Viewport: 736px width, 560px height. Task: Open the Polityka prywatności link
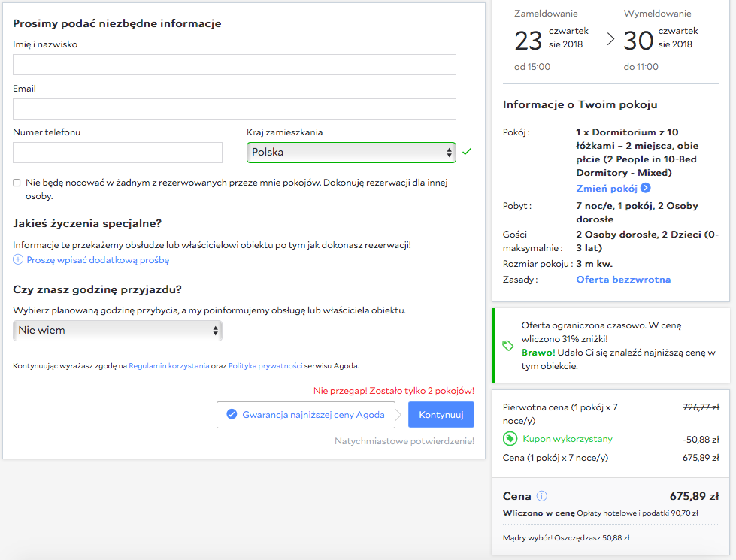[265, 365]
